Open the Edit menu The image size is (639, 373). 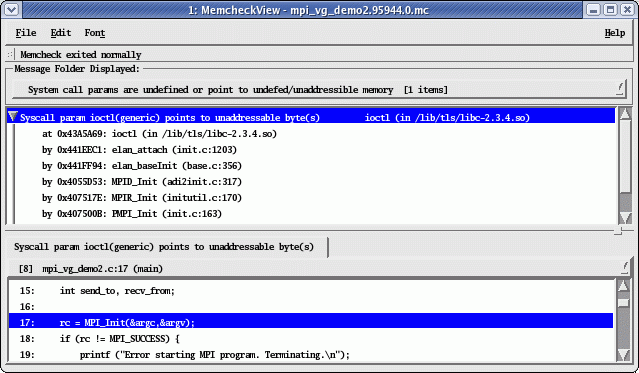tap(61, 33)
